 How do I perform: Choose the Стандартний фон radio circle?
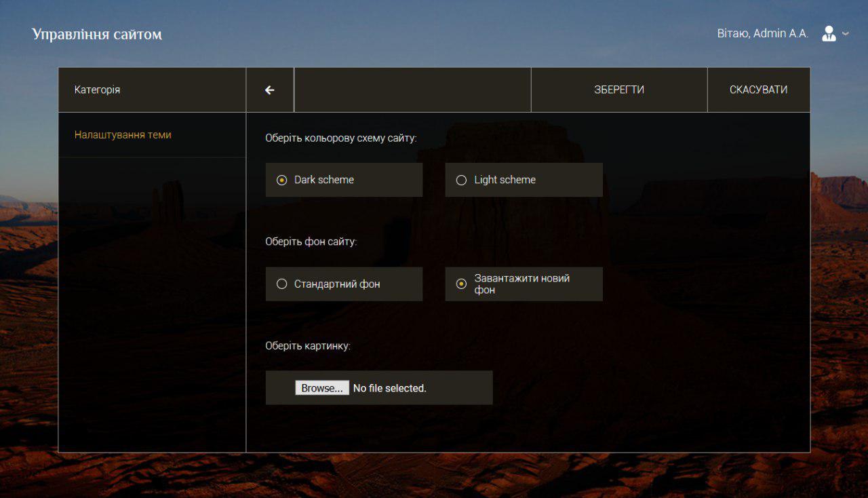[282, 284]
